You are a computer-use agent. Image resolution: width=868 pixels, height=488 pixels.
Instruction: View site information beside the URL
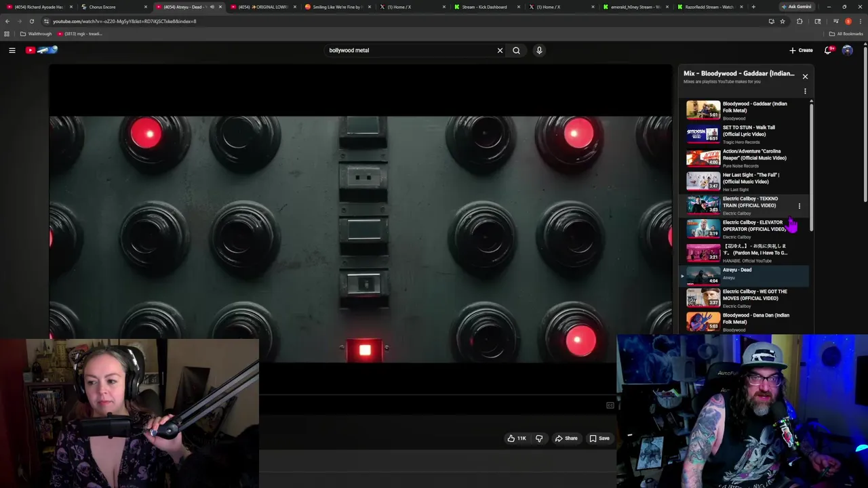pos(46,21)
